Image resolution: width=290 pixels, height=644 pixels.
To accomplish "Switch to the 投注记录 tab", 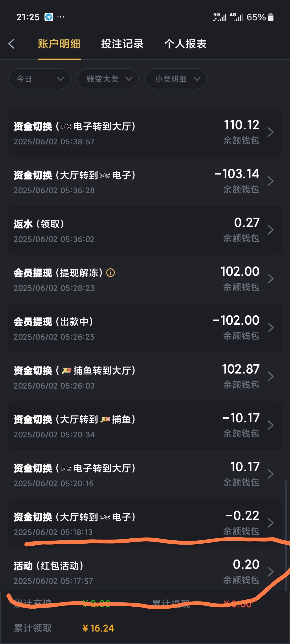I will tap(122, 44).
